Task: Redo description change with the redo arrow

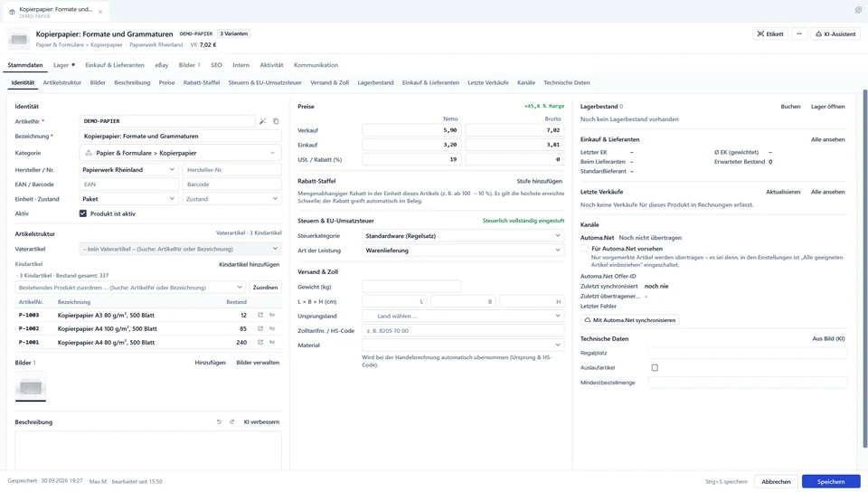Action: click(232, 421)
